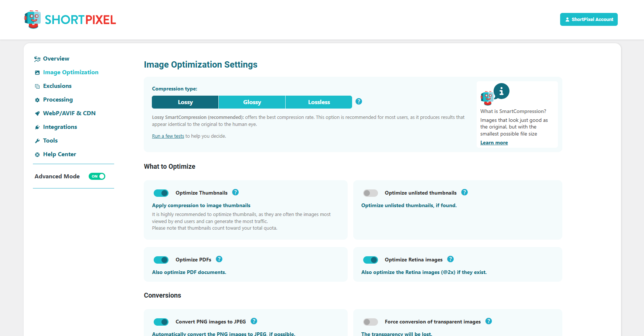Click 'Apply compression to image thumbnails' text

(x=201, y=206)
